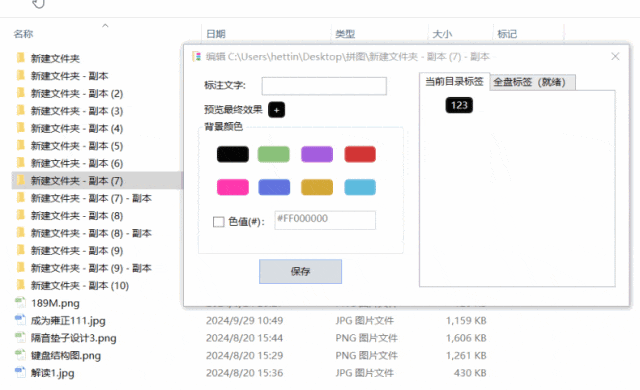Image resolution: width=640 pixels, height=390 pixels.
Task: Select 新建文件夹 - 副本 (7) - 副本 row
Action: 96,198
